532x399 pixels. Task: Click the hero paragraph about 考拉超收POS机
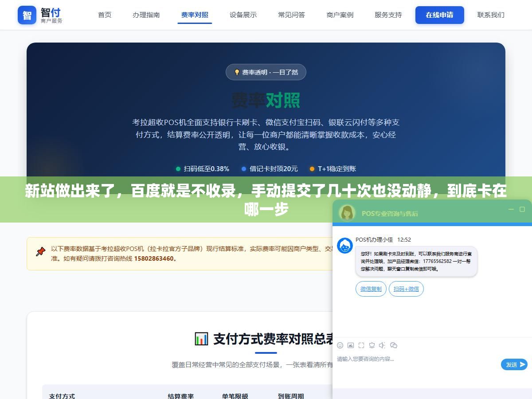click(x=266, y=134)
